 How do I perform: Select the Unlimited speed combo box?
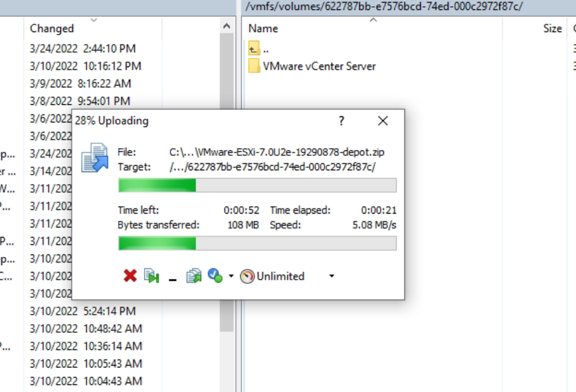pos(288,276)
